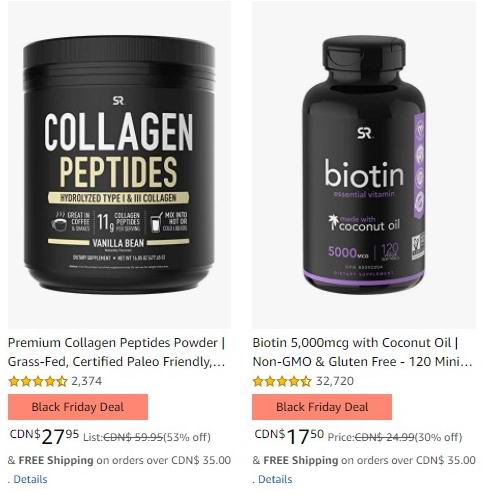
Task: Select the CDN$ 17.50 price
Action: [x=289, y=436]
